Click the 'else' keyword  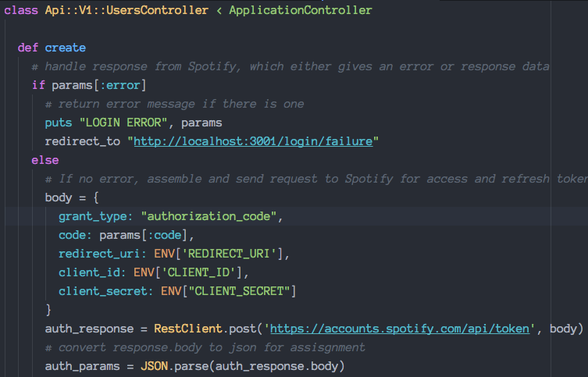point(45,160)
